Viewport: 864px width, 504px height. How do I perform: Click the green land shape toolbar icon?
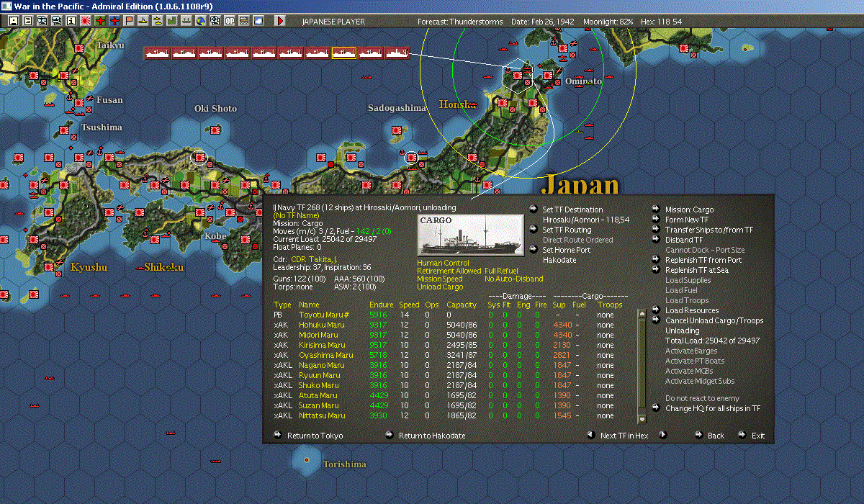pyautogui.click(x=173, y=21)
